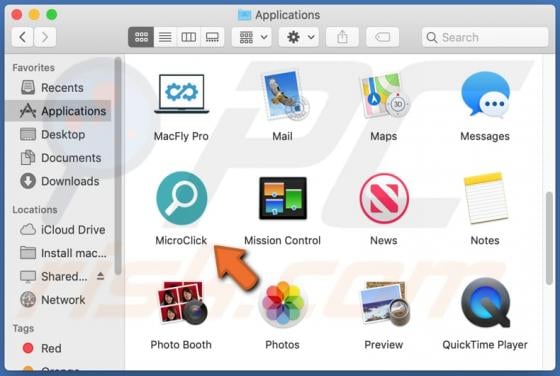Open Downloads in the sidebar
Screen dimensions: 560x376
tap(59, 181)
